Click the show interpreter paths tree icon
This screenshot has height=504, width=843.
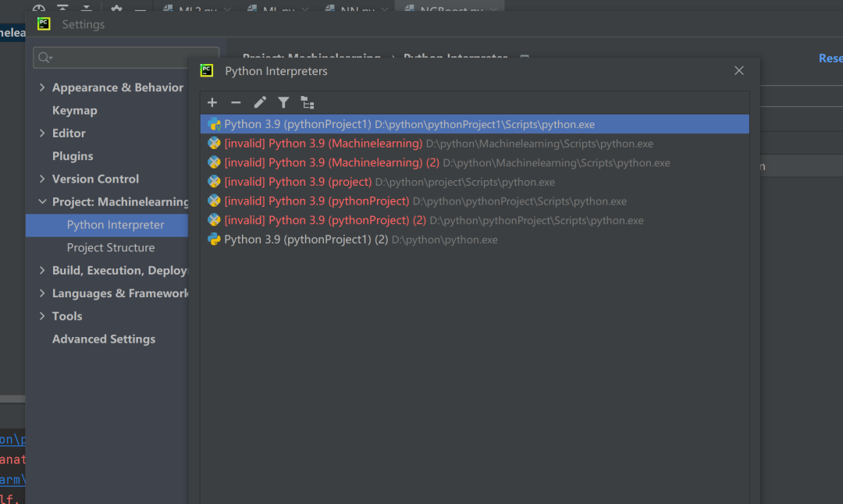[x=308, y=103]
